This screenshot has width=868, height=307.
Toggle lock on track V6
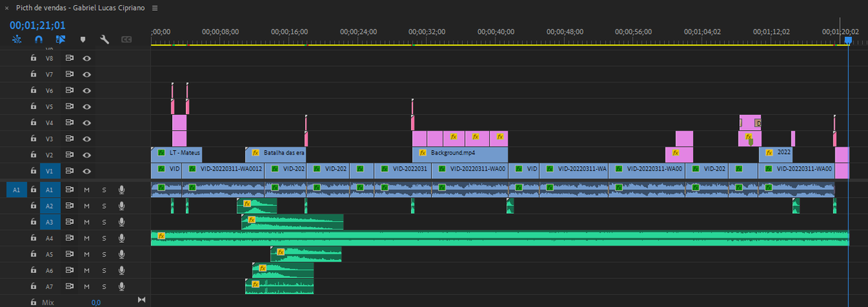point(33,90)
